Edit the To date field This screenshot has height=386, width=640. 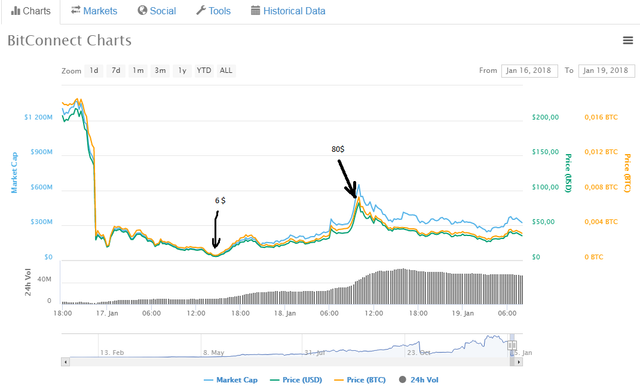click(x=607, y=71)
